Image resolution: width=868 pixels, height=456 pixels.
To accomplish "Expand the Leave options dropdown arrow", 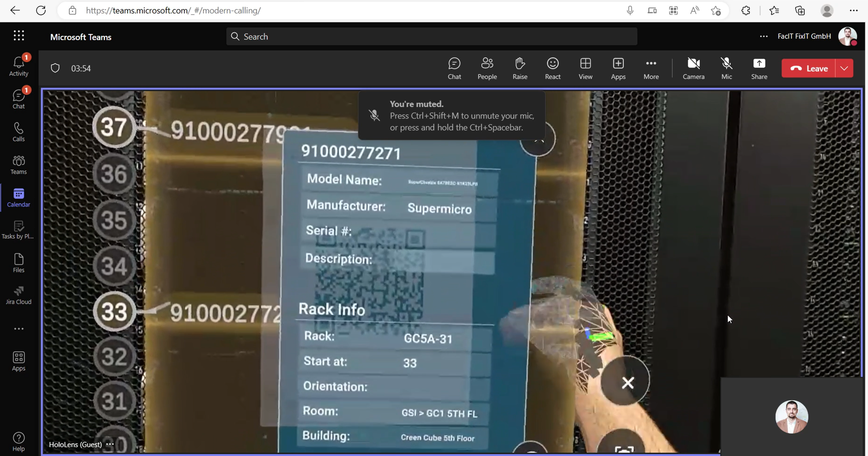I will [x=844, y=68].
